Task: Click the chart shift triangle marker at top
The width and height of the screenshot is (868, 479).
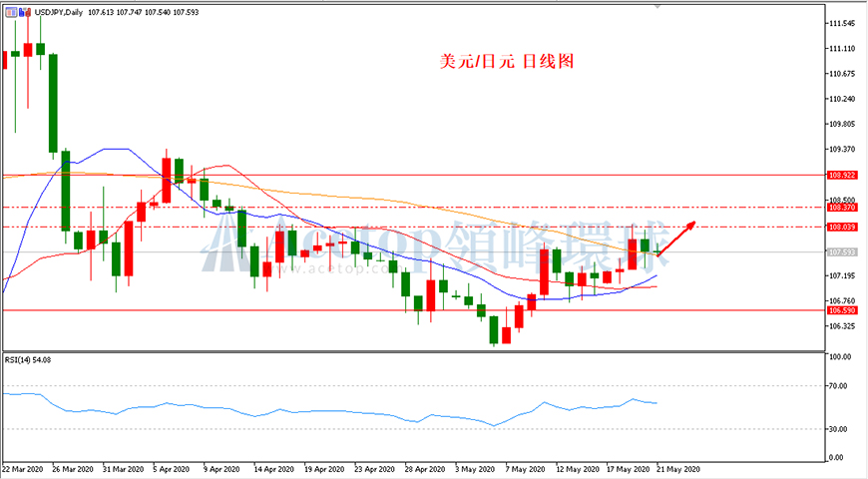Action: click(657, 7)
